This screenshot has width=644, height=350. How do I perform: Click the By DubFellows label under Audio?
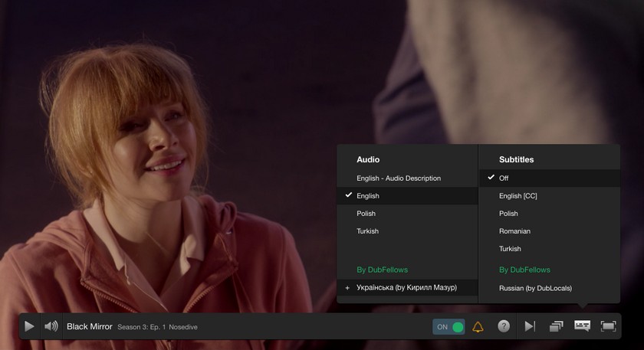point(383,270)
